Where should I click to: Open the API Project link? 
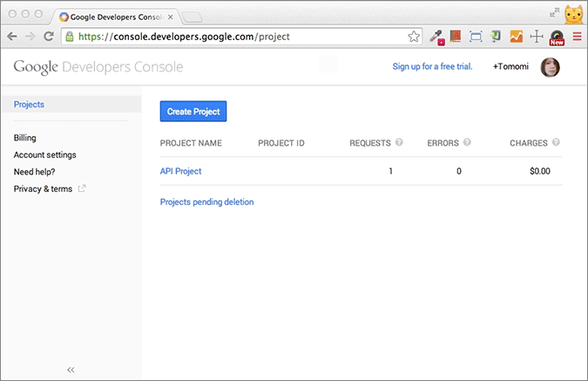click(180, 171)
